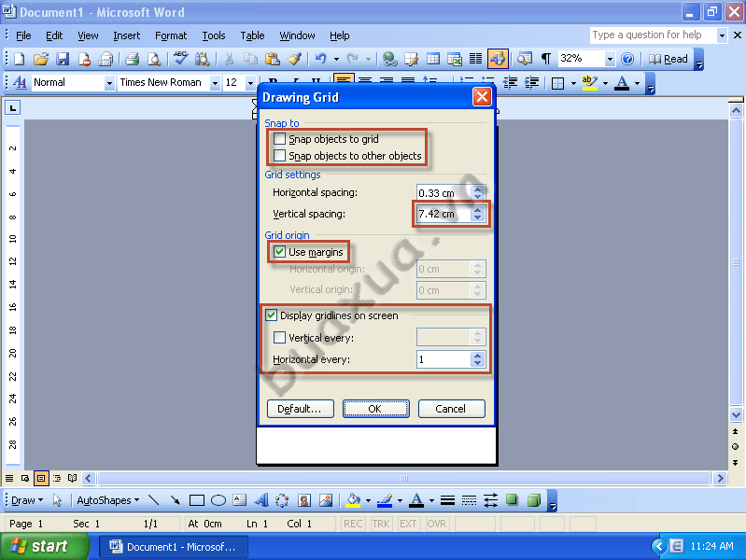The height and width of the screenshot is (560, 746).
Task: Open Microsoft Word Help icon
Action: [627, 59]
